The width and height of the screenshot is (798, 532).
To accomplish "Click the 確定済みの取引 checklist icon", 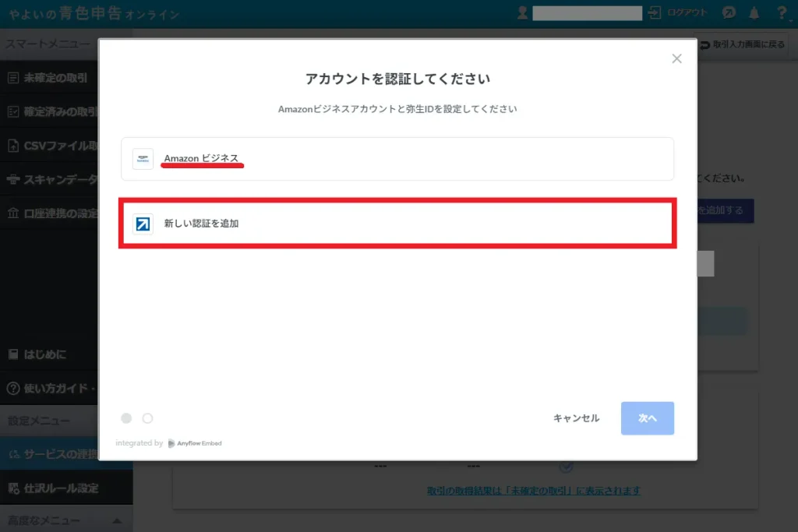I will (x=13, y=112).
